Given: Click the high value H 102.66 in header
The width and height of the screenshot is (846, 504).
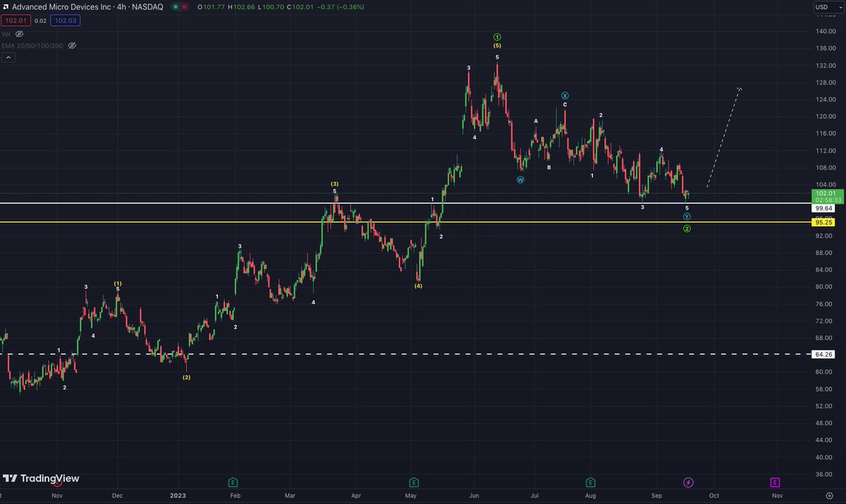Looking at the screenshot, I should point(243,7).
